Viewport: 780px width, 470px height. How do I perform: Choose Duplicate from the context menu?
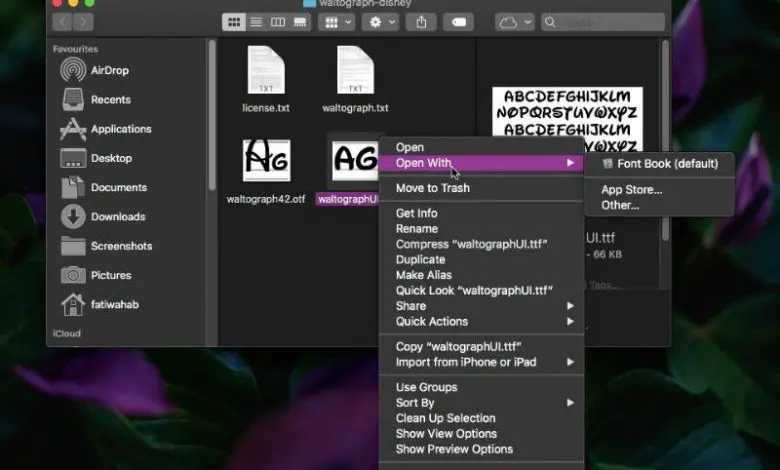[481, 260]
